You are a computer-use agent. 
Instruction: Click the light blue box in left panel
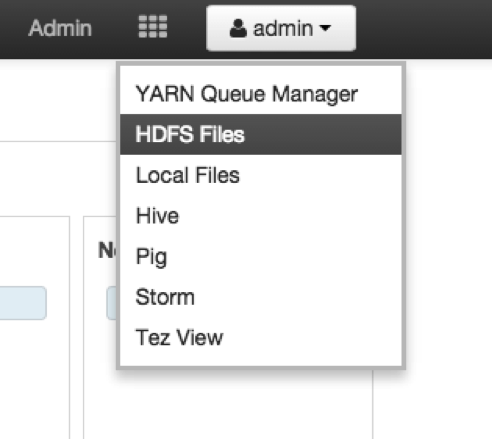coord(23,303)
